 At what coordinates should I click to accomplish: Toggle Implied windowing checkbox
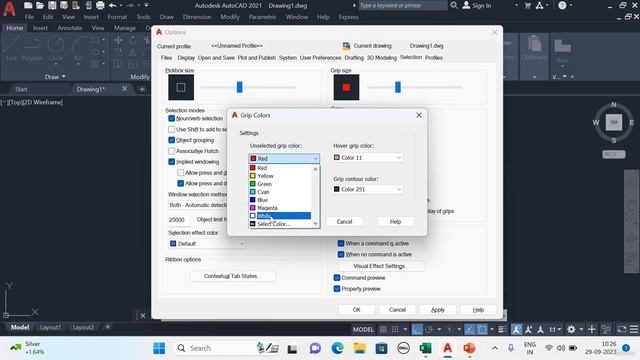(x=171, y=162)
